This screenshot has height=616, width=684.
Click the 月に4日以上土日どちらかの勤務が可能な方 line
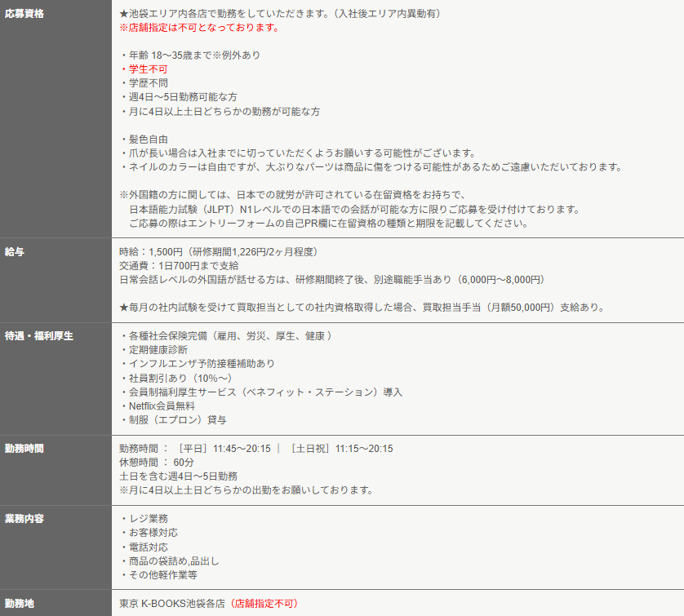coord(220,112)
